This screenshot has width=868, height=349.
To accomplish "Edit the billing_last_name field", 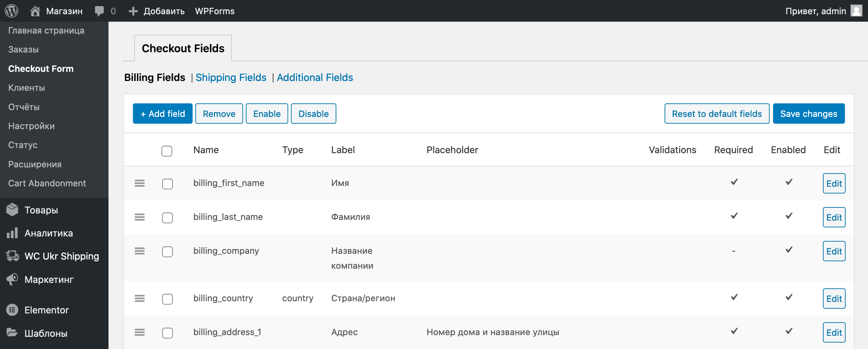I will [834, 217].
